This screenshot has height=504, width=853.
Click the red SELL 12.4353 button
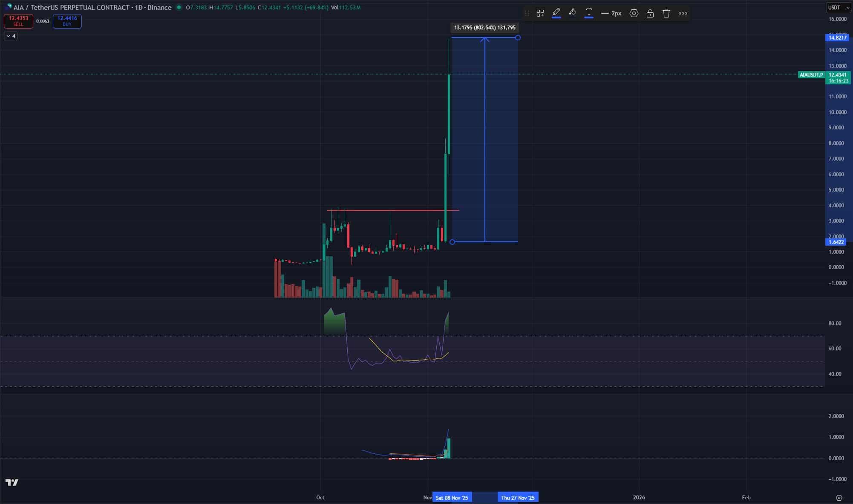coord(18,21)
